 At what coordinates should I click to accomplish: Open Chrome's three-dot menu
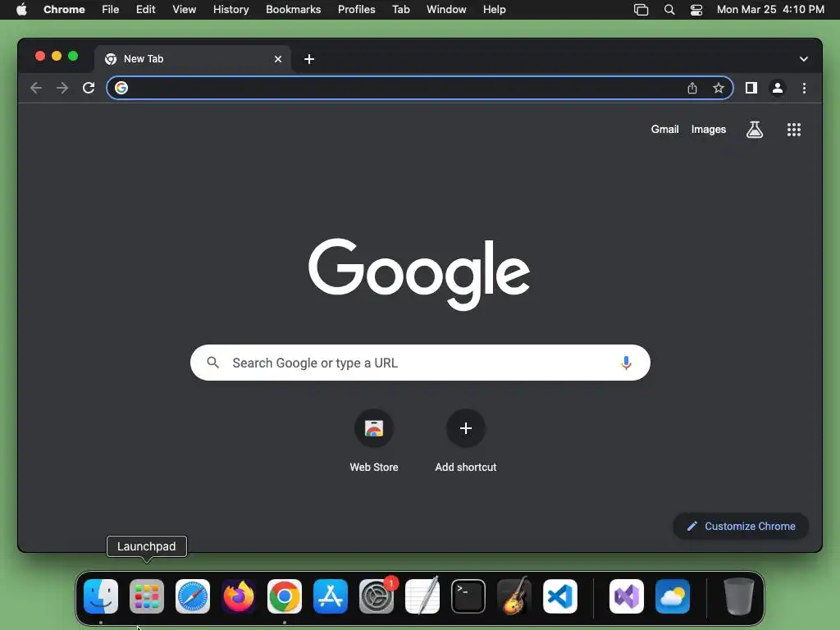tap(804, 88)
